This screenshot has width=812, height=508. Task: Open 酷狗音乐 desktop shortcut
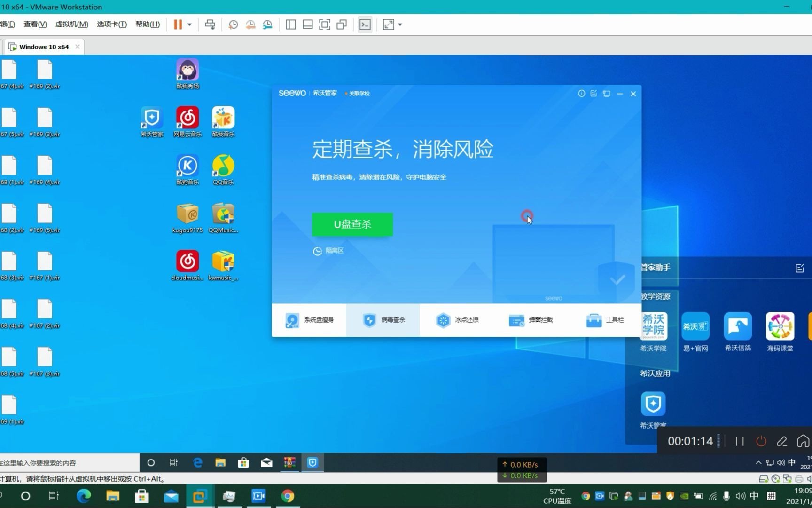[x=187, y=169]
